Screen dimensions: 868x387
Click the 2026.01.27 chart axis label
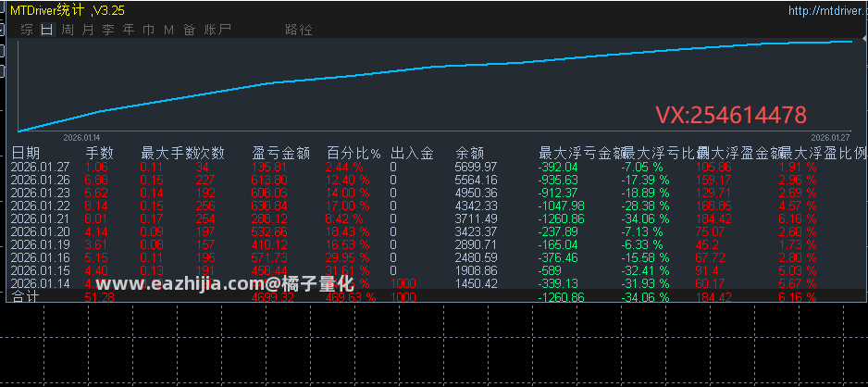point(830,137)
